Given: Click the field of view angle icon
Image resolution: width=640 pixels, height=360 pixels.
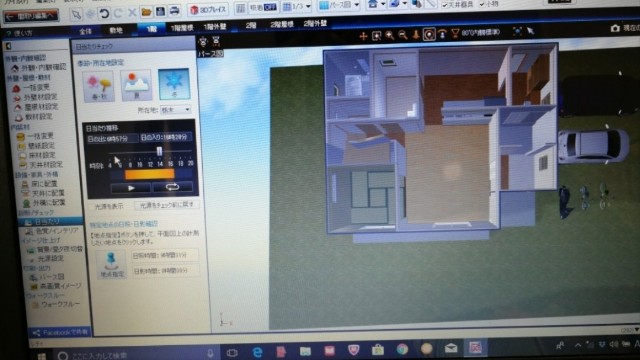Looking at the screenshot, I should pyautogui.click(x=455, y=33).
